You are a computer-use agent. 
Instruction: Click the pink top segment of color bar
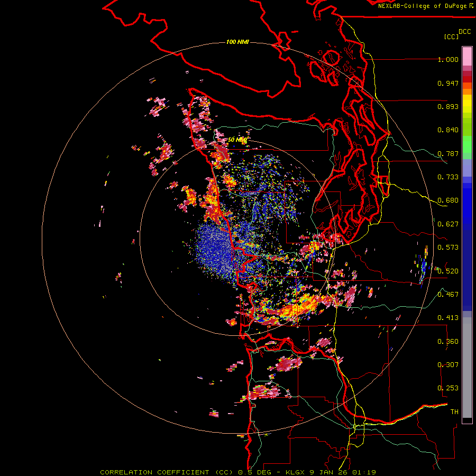(467, 56)
